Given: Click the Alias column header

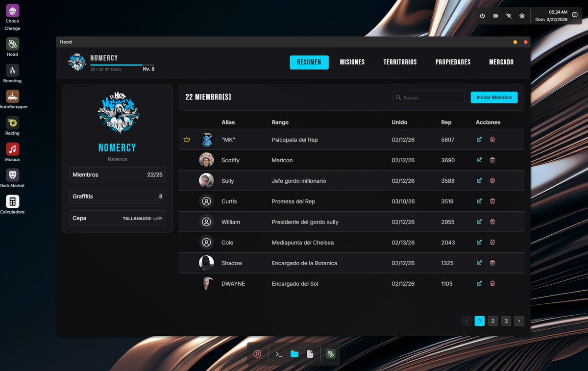Looking at the screenshot, I should [x=228, y=123].
